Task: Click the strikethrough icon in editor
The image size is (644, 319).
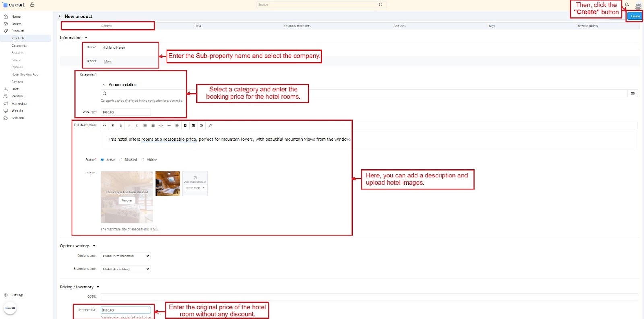Action: 137,126
